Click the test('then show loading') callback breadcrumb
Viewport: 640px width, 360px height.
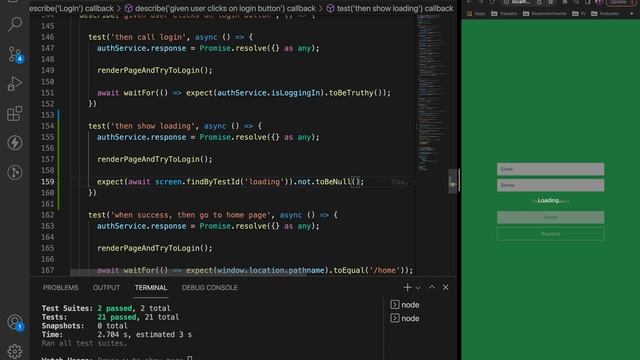390,8
